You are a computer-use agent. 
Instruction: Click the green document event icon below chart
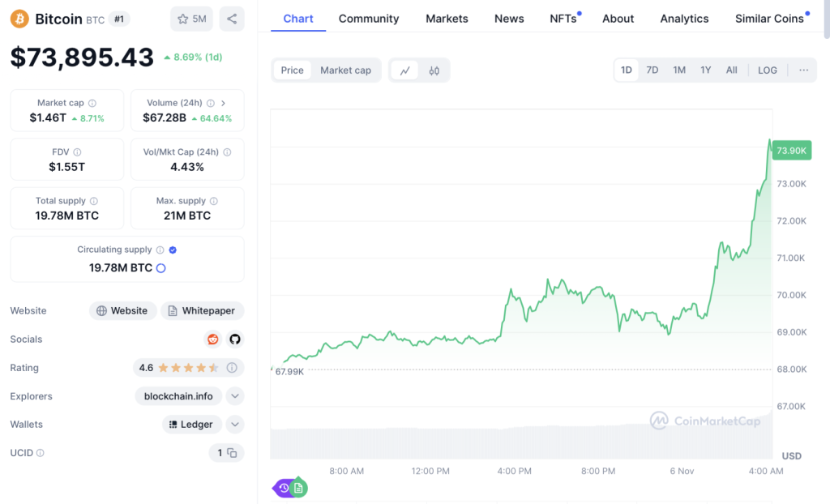[298, 488]
